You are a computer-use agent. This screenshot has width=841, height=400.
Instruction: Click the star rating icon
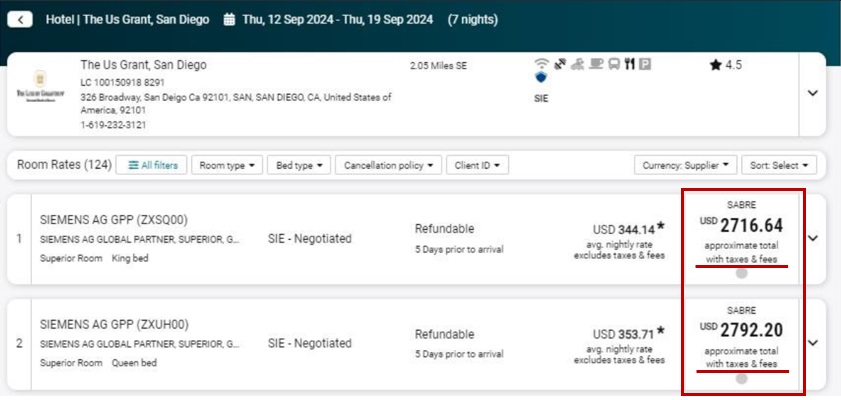tap(715, 65)
